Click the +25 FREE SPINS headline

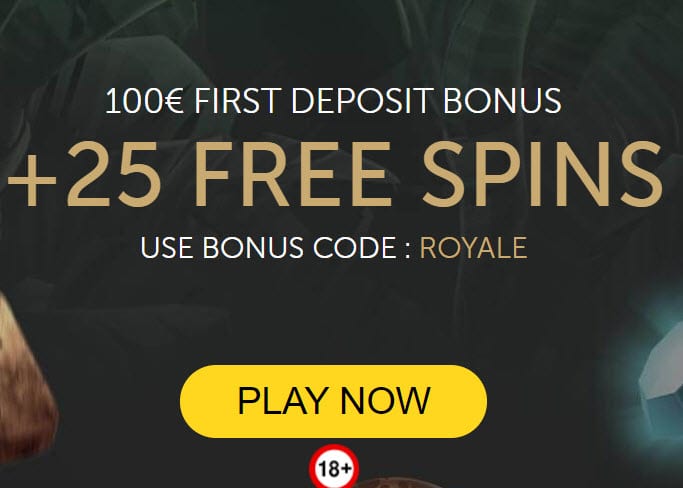(335, 174)
